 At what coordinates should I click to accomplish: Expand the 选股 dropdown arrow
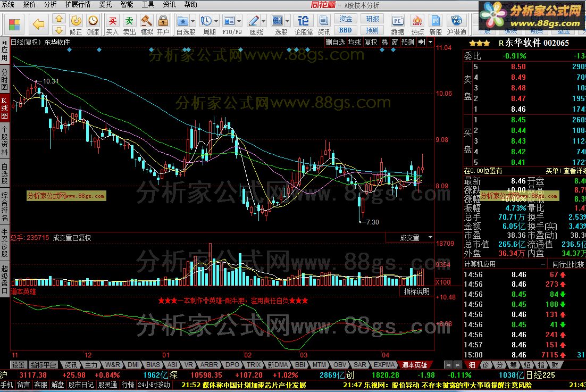[x=287, y=21]
